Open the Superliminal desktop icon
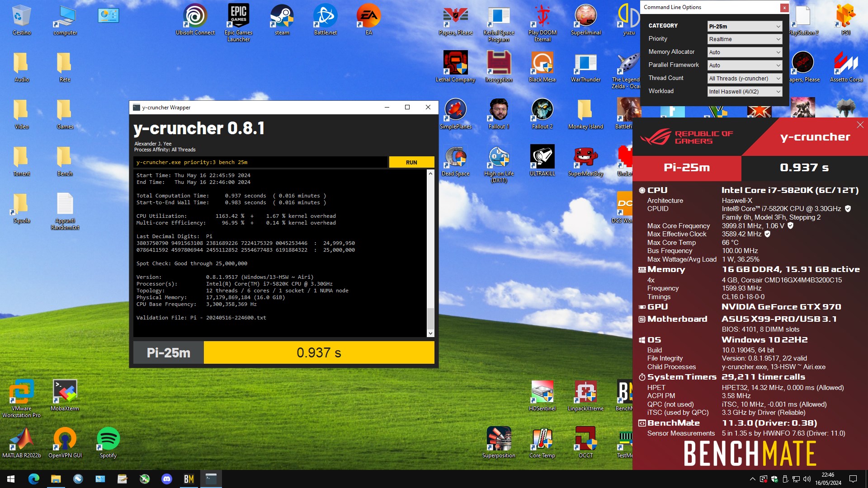 [585, 20]
